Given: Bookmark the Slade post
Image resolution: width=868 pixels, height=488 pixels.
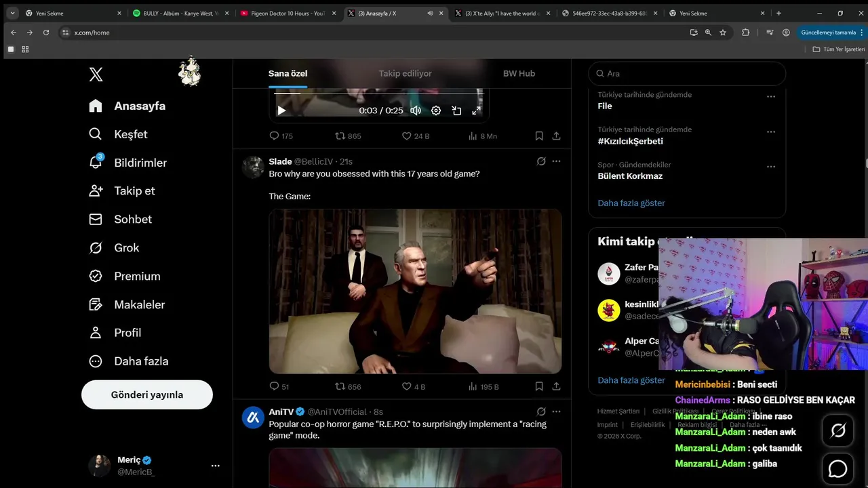Looking at the screenshot, I should coord(539,386).
